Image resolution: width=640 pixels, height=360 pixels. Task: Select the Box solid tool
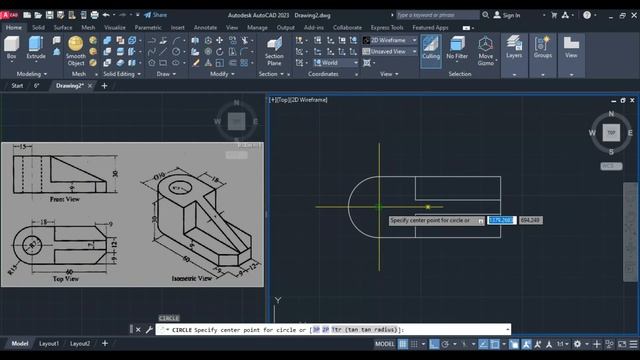(x=11, y=48)
